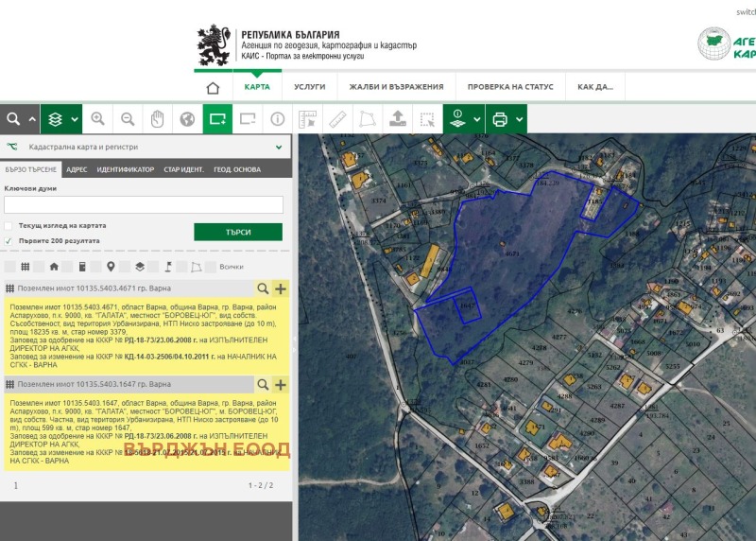Switch to the 'АДРЕС' search tab
The image size is (756, 541).
77,169
